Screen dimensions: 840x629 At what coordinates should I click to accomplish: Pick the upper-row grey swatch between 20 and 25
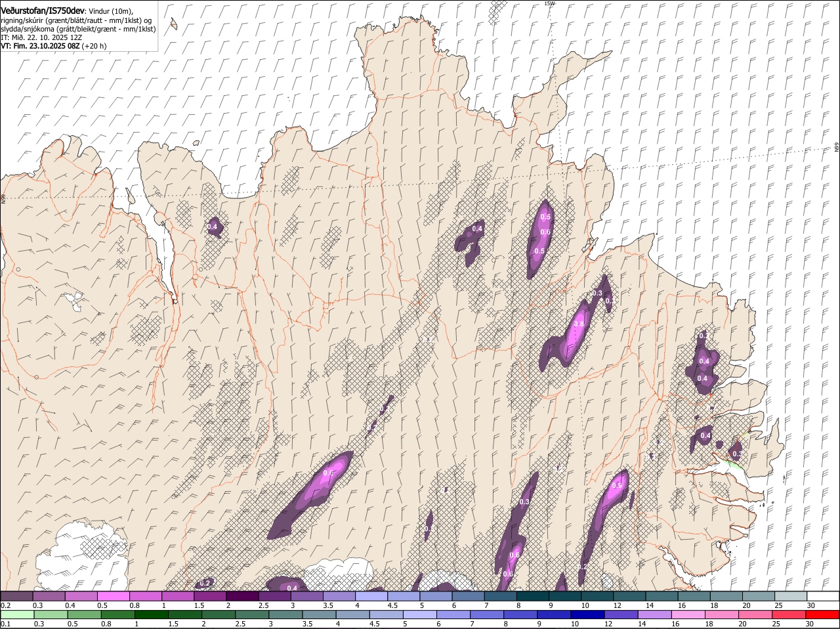pos(759,596)
